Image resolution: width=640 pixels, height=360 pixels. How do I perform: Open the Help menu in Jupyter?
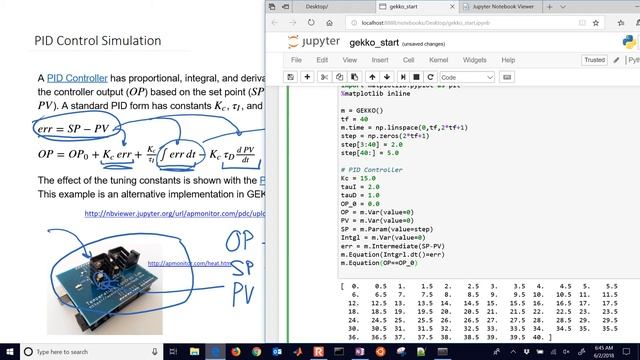(508, 60)
